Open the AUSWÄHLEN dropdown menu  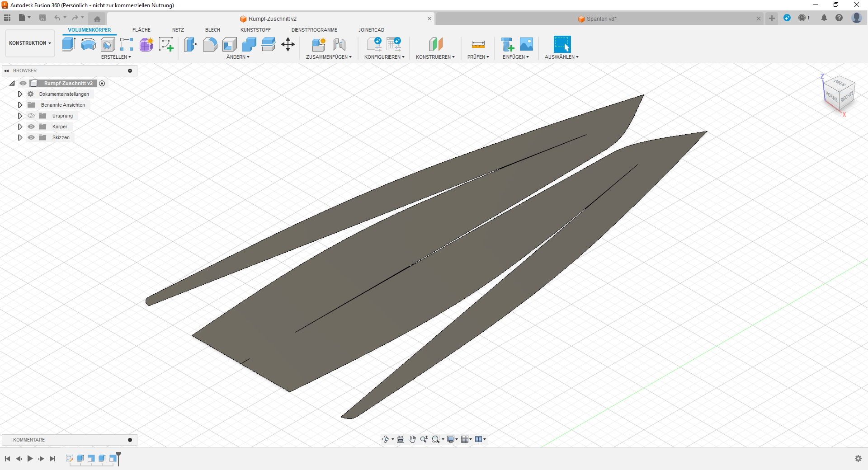pyautogui.click(x=562, y=57)
